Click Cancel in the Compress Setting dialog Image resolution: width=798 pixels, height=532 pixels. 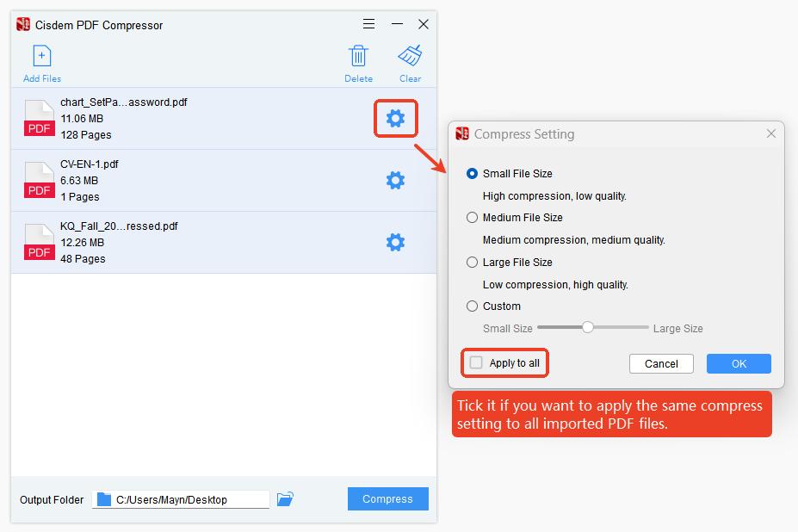pyautogui.click(x=660, y=363)
